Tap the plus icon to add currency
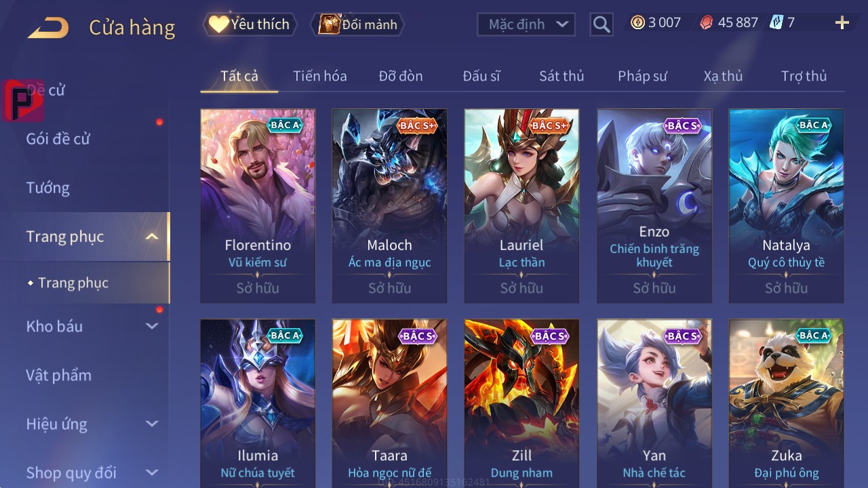Screen dimensions: 868x488 point(842,23)
